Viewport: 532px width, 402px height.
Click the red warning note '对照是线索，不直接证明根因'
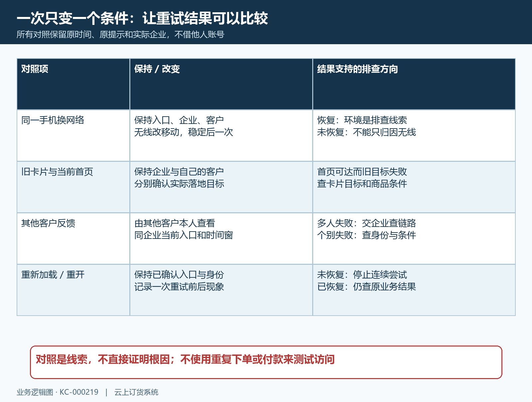pyautogui.click(x=266, y=362)
